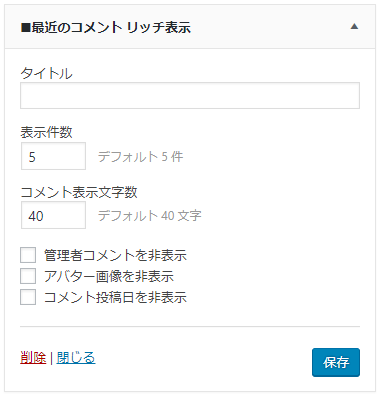Click the デフォルト 40 文字 hint text

pos(150,216)
